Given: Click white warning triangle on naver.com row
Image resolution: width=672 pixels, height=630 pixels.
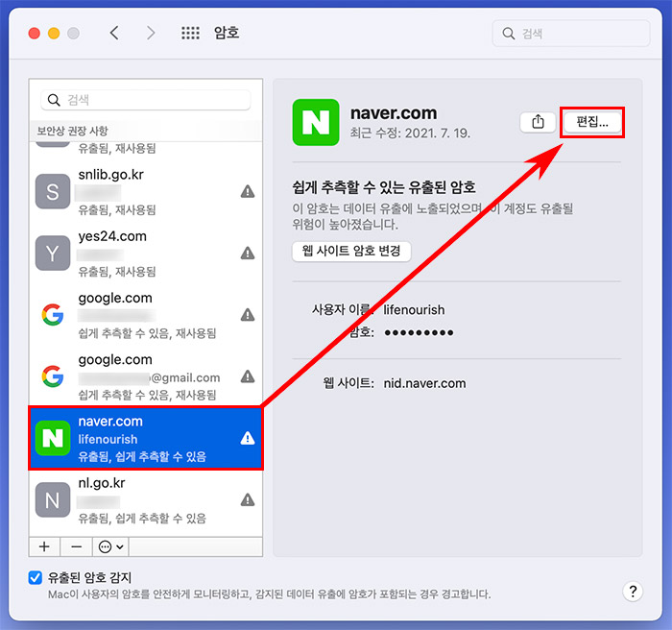Looking at the screenshot, I should pyautogui.click(x=248, y=438).
